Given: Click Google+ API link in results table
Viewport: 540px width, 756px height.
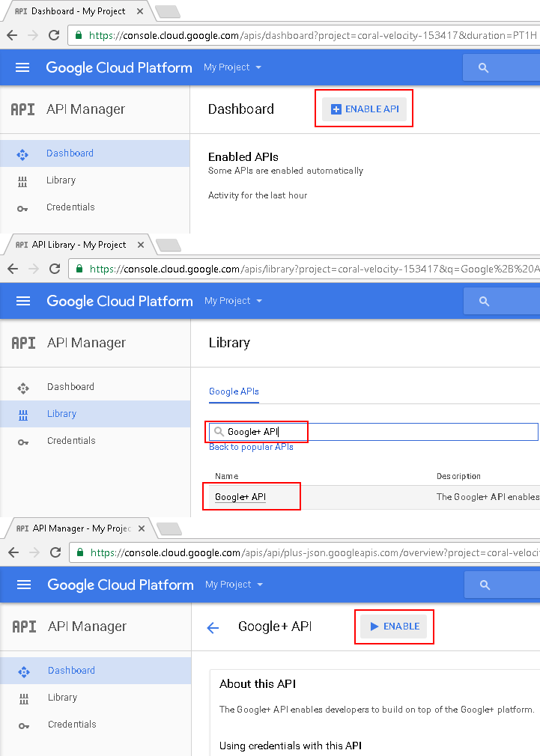Looking at the screenshot, I should tap(240, 497).
